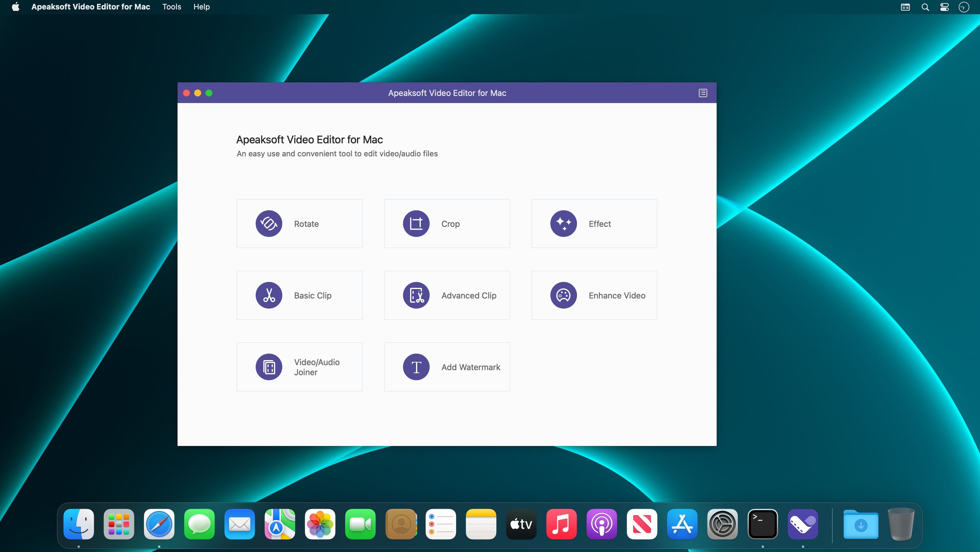Open the Add Watermark T icon

coord(416,367)
